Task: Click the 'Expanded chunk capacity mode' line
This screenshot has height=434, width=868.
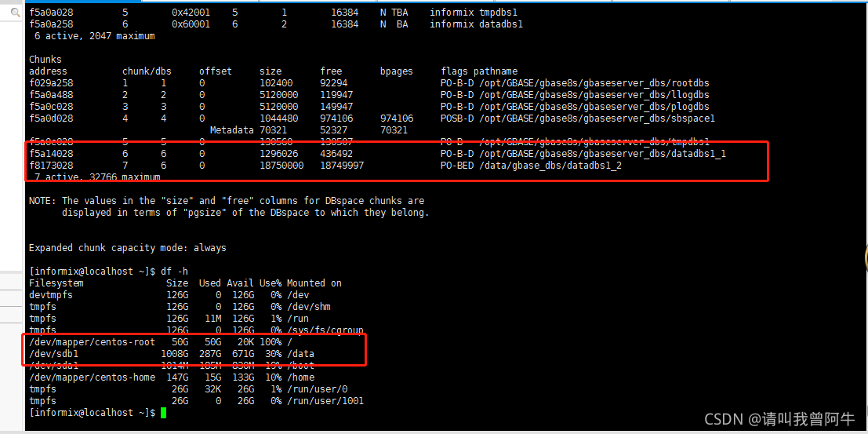Action: (127, 248)
